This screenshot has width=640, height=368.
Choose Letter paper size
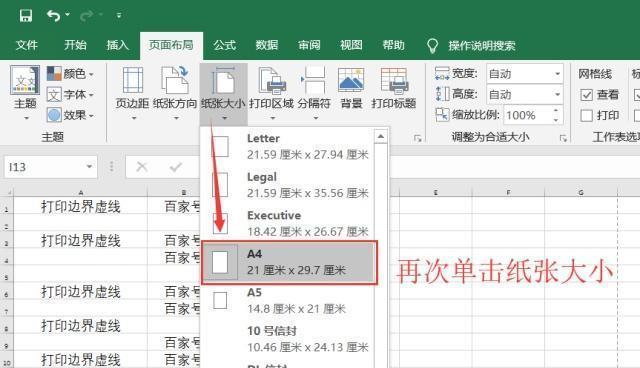click(x=288, y=146)
